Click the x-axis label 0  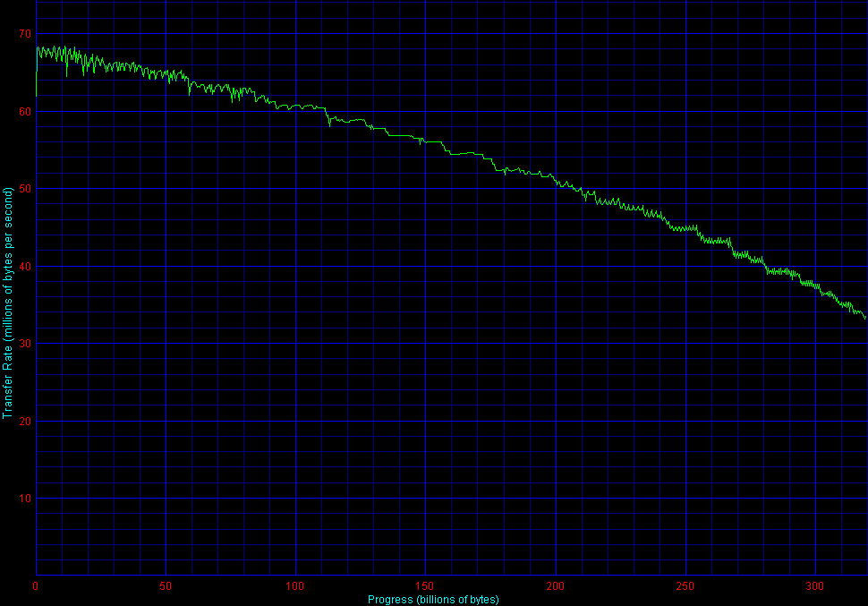[36, 586]
